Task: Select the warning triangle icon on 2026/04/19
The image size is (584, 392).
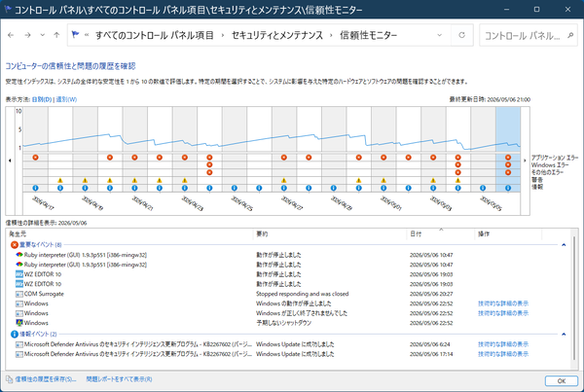Action: [x=85, y=181]
